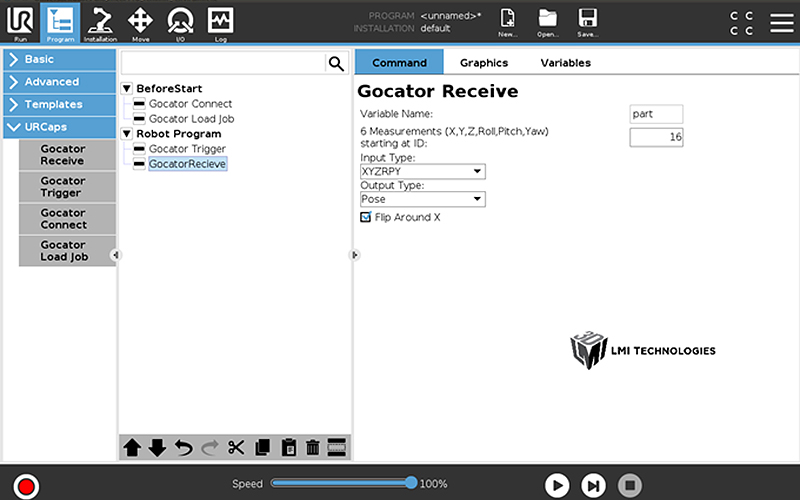Stop the robot program

630,485
